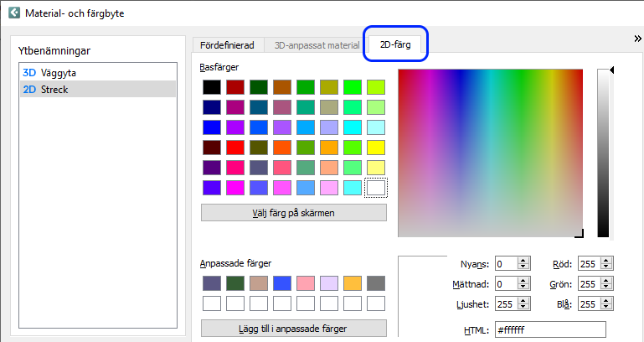The height and width of the screenshot is (342, 644).
Task: Click the HTML color code field
Action: [x=550, y=329]
